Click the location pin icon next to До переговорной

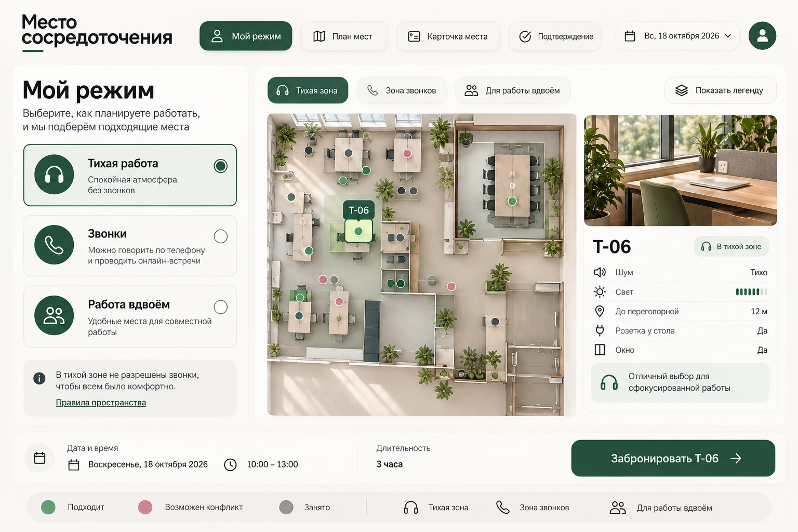(600, 311)
